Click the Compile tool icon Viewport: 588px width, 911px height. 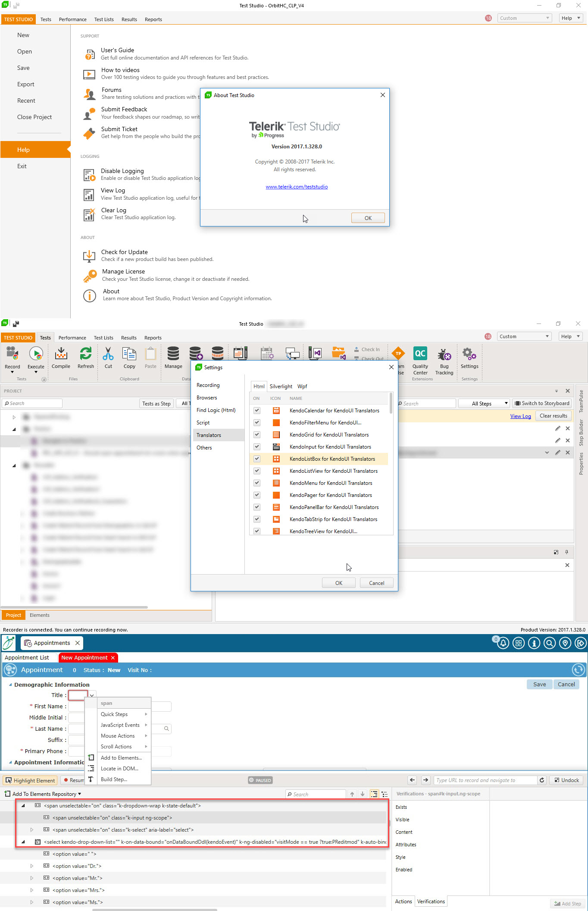click(x=61, y=355)
